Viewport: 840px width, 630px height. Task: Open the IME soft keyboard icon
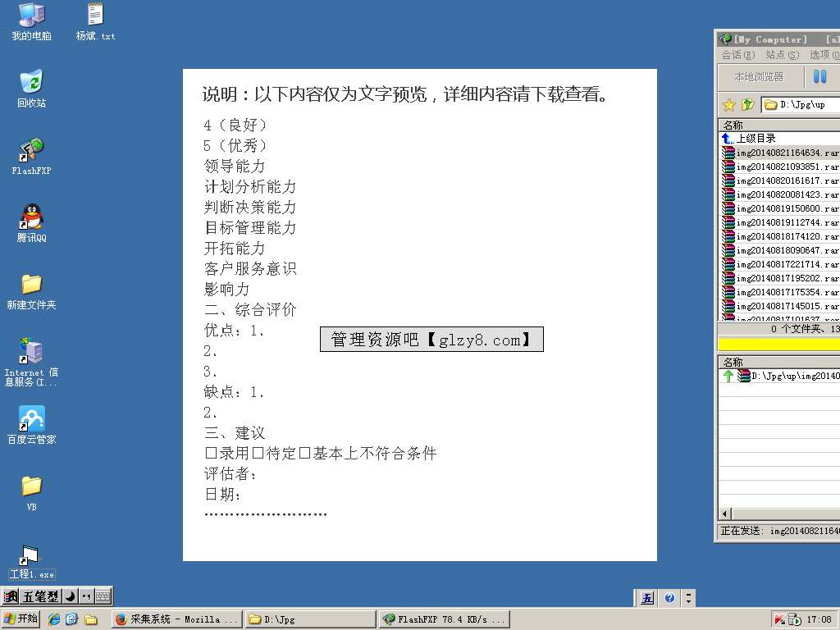(x=103, y=596)
